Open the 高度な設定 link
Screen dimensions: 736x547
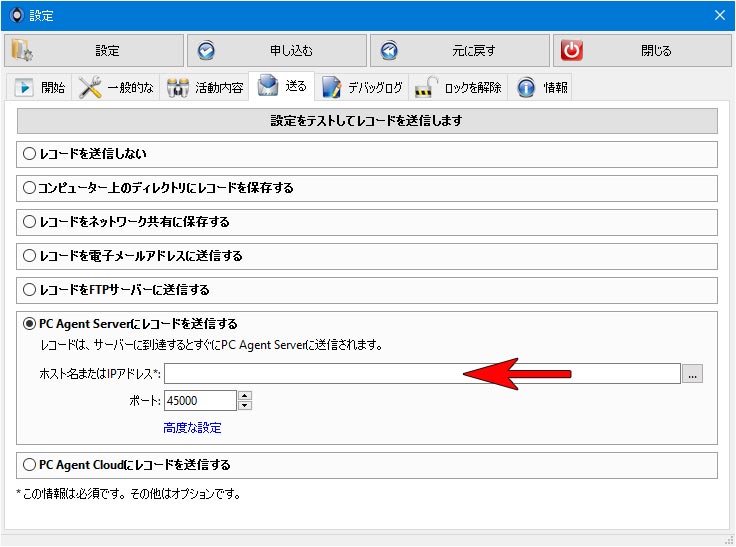[192, 428]
